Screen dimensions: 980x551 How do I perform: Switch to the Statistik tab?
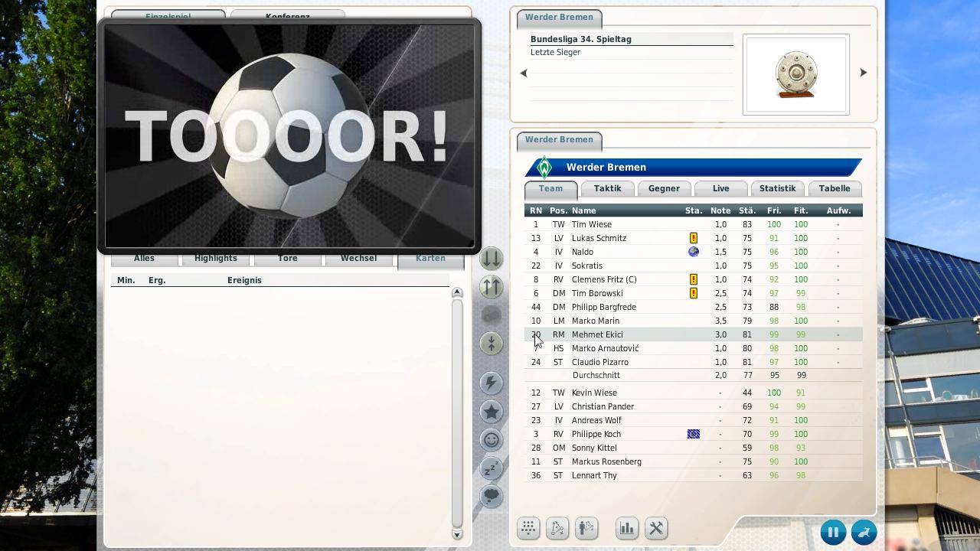(777, 188)
